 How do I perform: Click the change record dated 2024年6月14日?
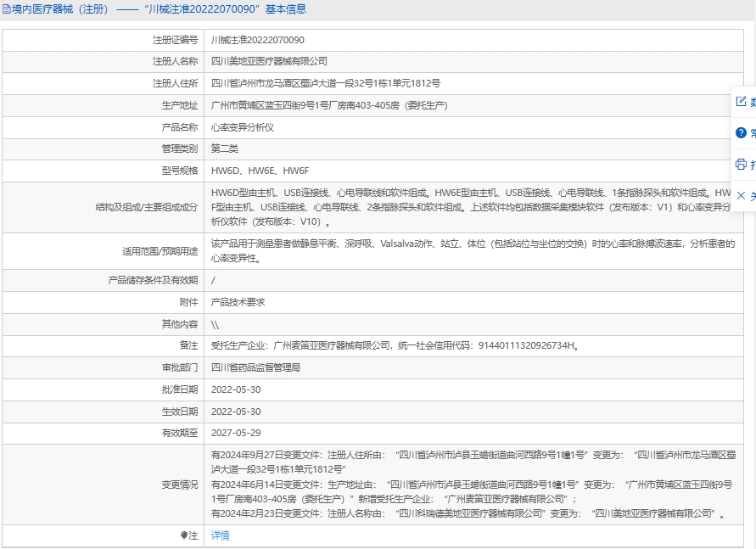(472, 491)
